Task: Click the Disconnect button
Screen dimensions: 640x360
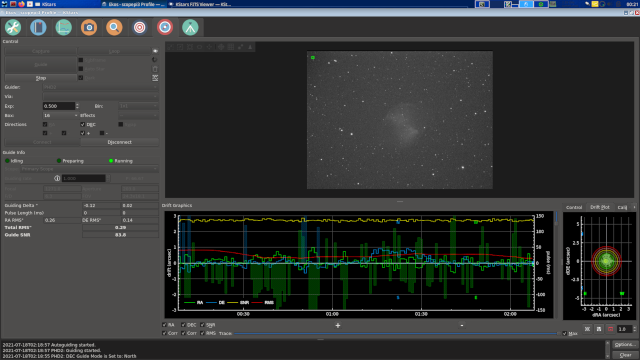Action: (120, 142)
